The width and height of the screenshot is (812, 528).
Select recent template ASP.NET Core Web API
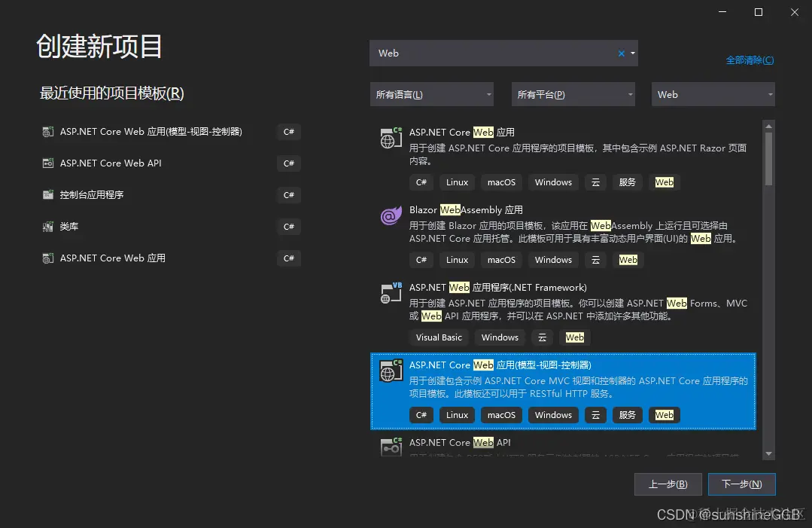click(x=171, y=163)
